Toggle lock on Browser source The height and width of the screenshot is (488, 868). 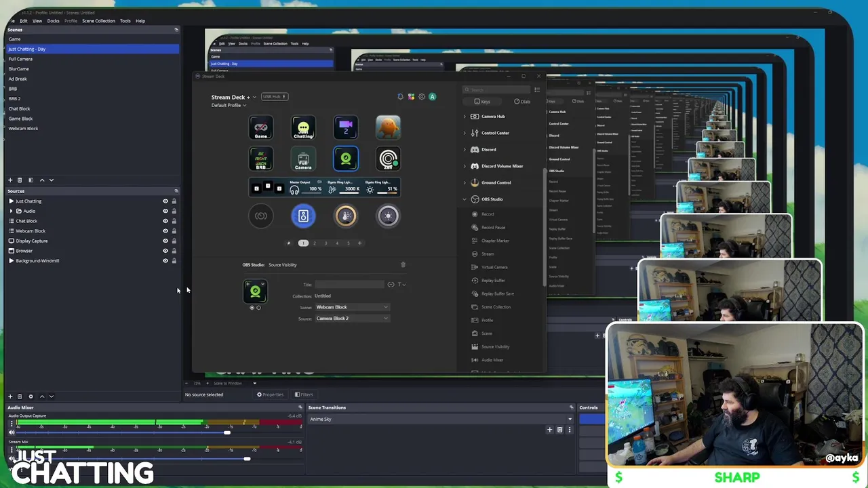point(174,251)
